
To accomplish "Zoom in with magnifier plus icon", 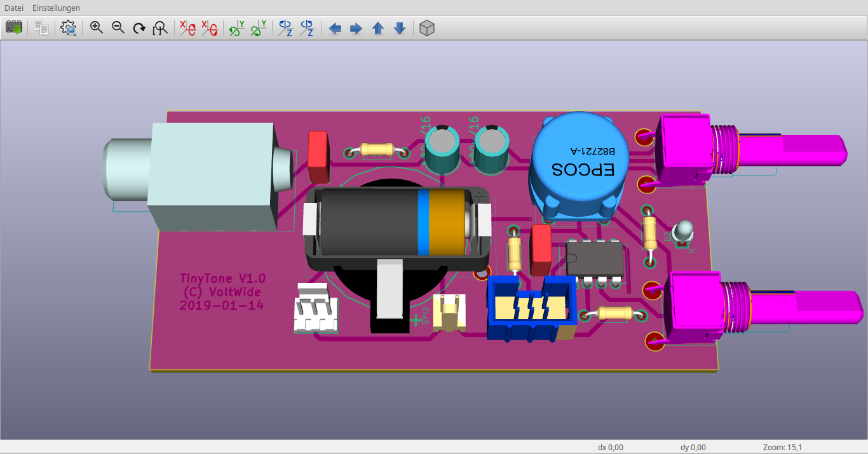I will pos(97,28).
